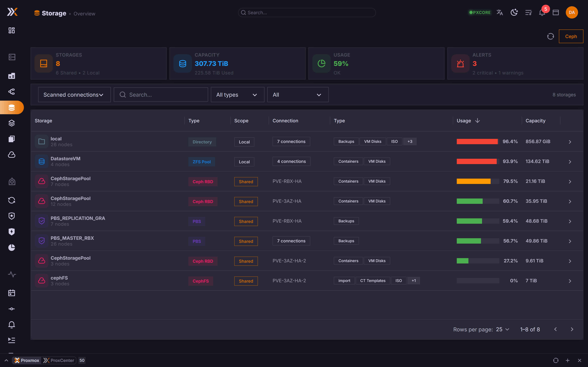Expand the Scanned connections dropdown

point(74,95)
